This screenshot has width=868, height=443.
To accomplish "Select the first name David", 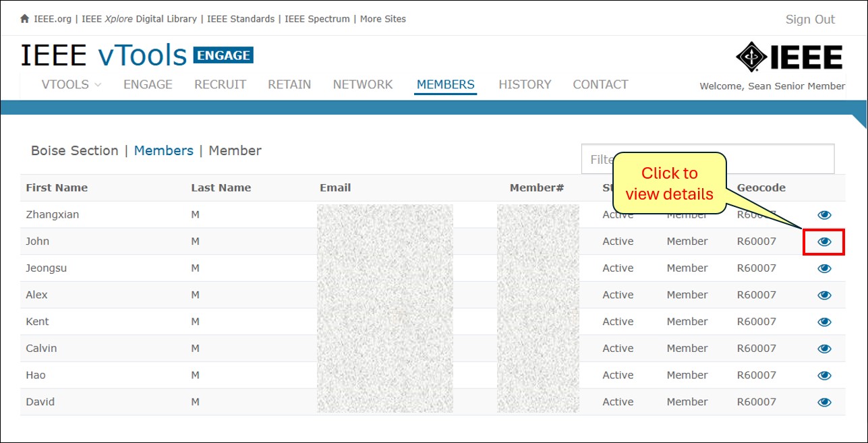I will (x=40, y=402).
